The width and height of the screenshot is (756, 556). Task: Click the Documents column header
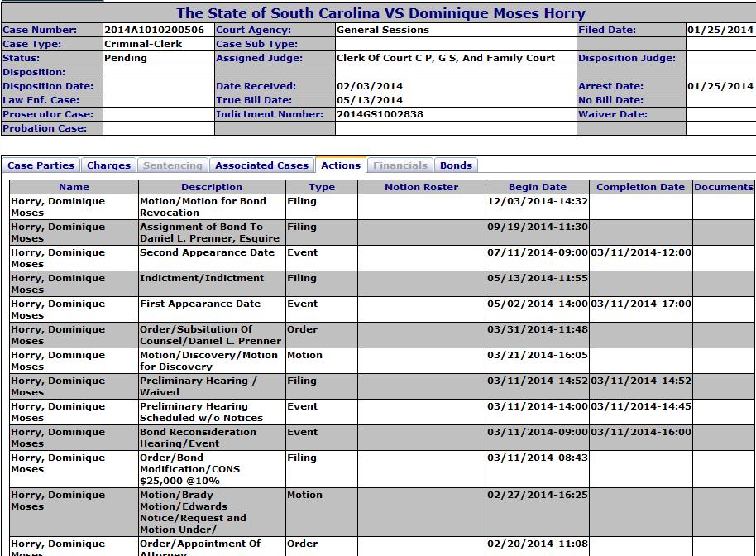(723, 187)
